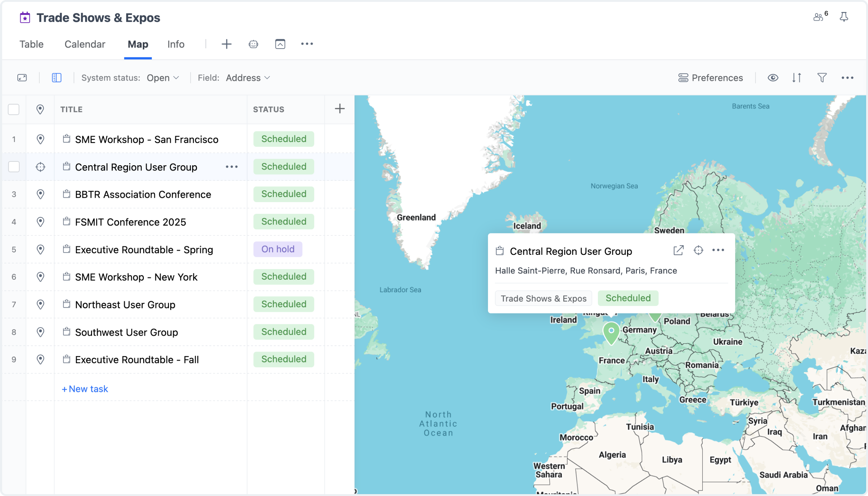Change status of Executive Roundtable - Fall
Screen dimensions: 868x496
[283, 359]
